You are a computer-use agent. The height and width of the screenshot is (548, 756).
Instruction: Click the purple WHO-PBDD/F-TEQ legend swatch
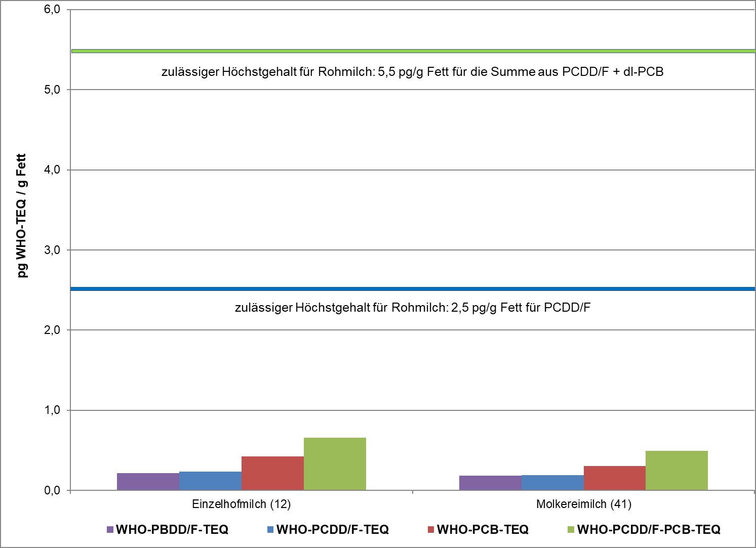[x=110, y=530]
